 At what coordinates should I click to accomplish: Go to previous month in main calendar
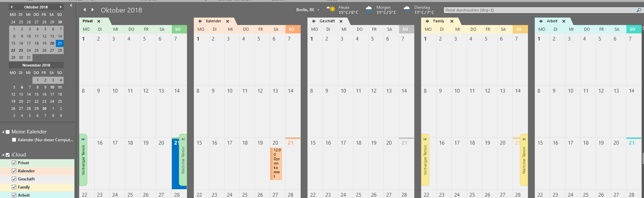tap(85, 10)
